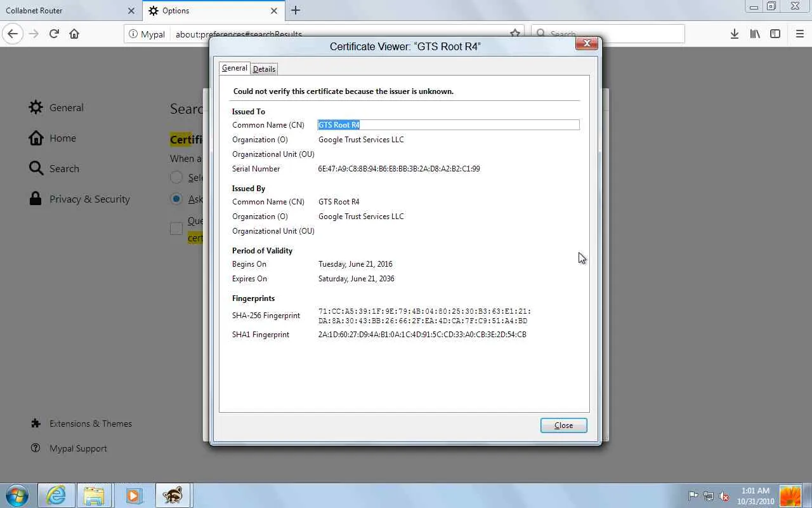Click the muted volume tray icon
The image size is (812, 508).
pos(724,497)
